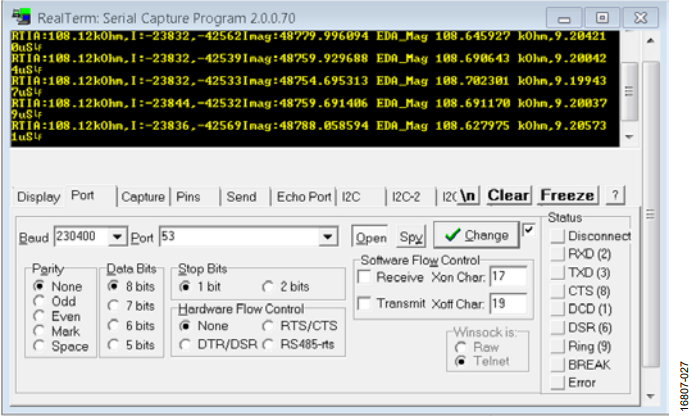
Task: Click the Error status indicator
Action: coord(558,382)
